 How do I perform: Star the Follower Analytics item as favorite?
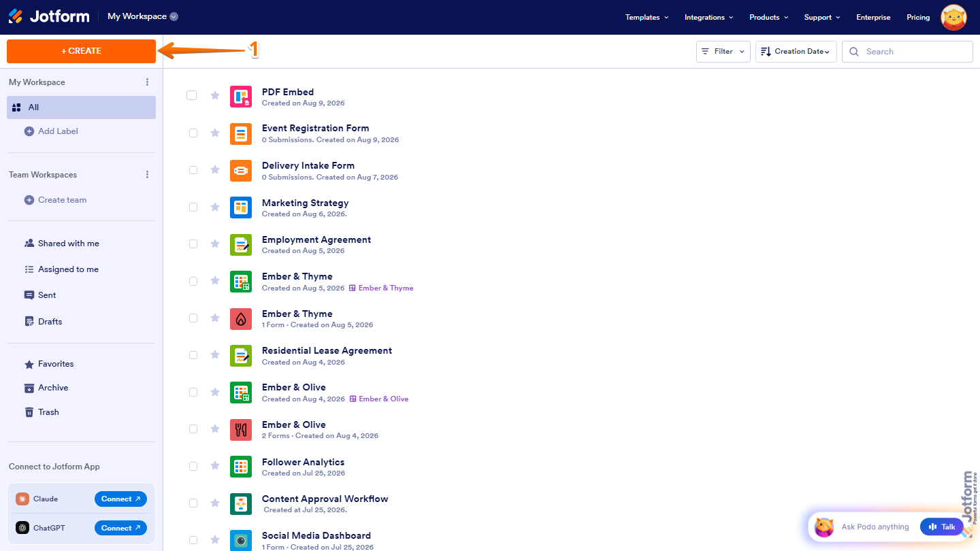click(x=215, y=466)
